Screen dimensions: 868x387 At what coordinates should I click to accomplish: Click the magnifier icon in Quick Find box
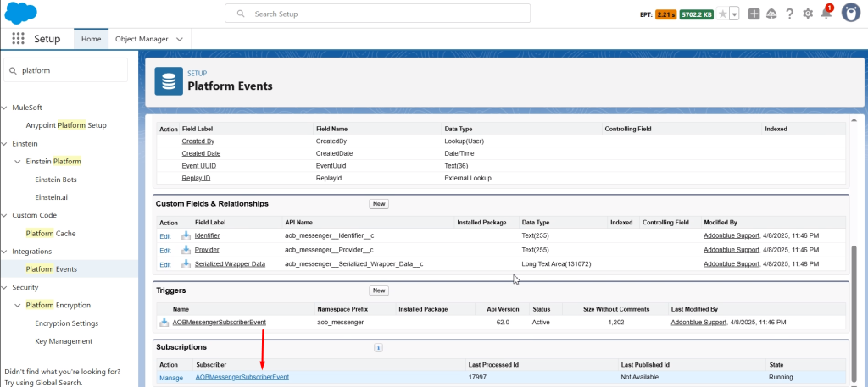(x=14, y=71)
